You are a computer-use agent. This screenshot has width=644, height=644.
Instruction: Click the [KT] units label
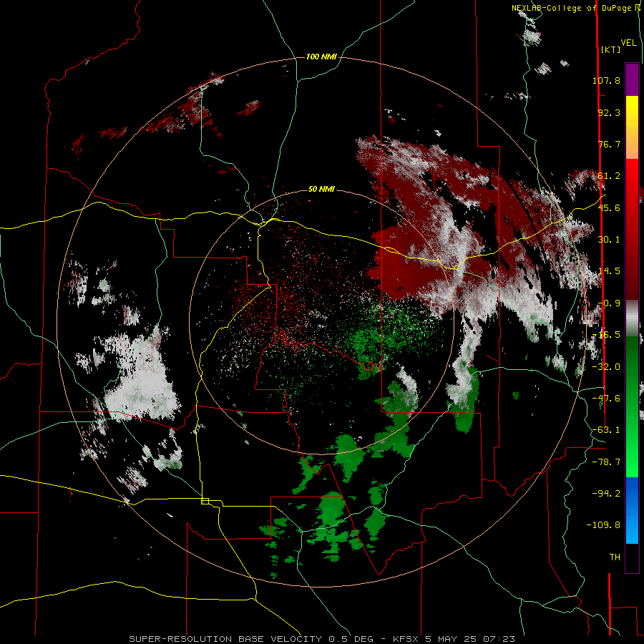tap(610, 49)
